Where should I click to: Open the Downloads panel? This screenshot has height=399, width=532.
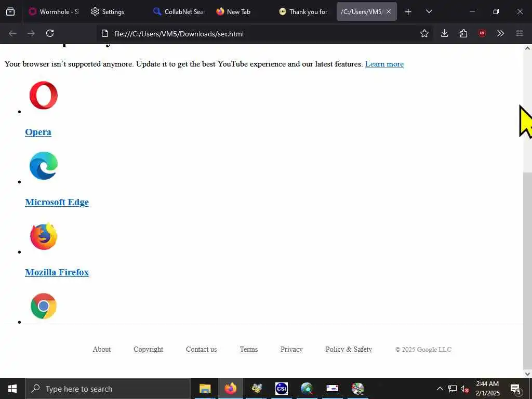445,33
